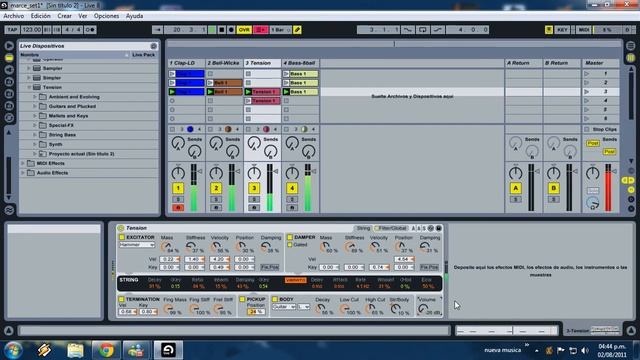Select the String Bass folder row

coord(89,135)
